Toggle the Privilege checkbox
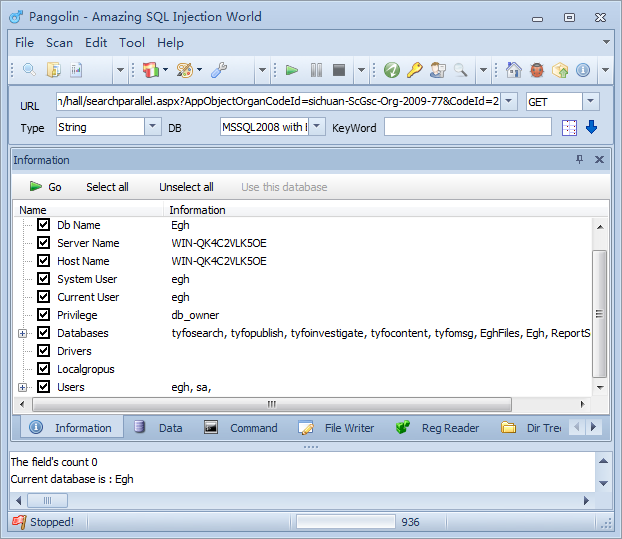The image size is (622, 539). [x=43, y=315]
